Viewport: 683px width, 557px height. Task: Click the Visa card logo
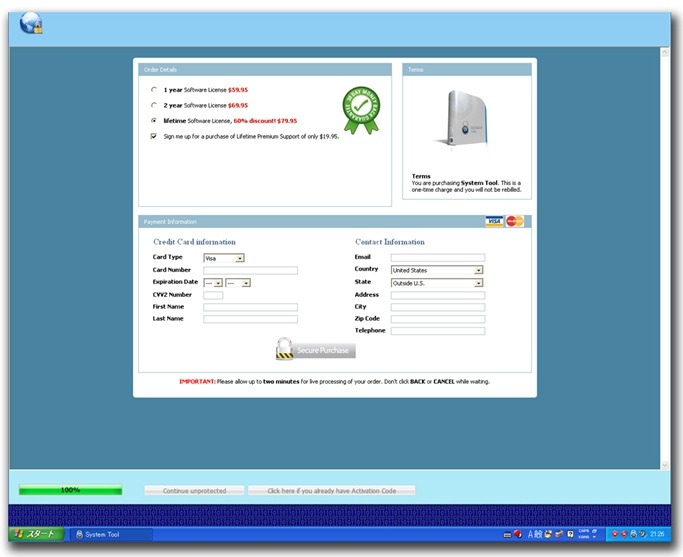tap(494, 221)
